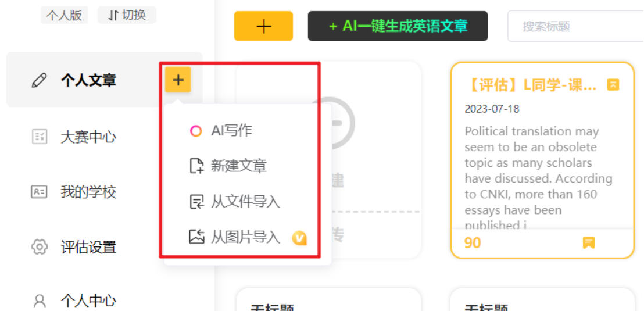Click the 从图片导入 picture icon

pyautogui.click(x=196, y=237)
